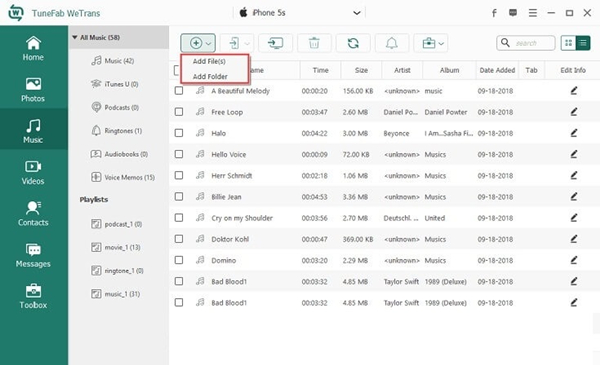Check the Billie Jean checkbox

[179, 196]
